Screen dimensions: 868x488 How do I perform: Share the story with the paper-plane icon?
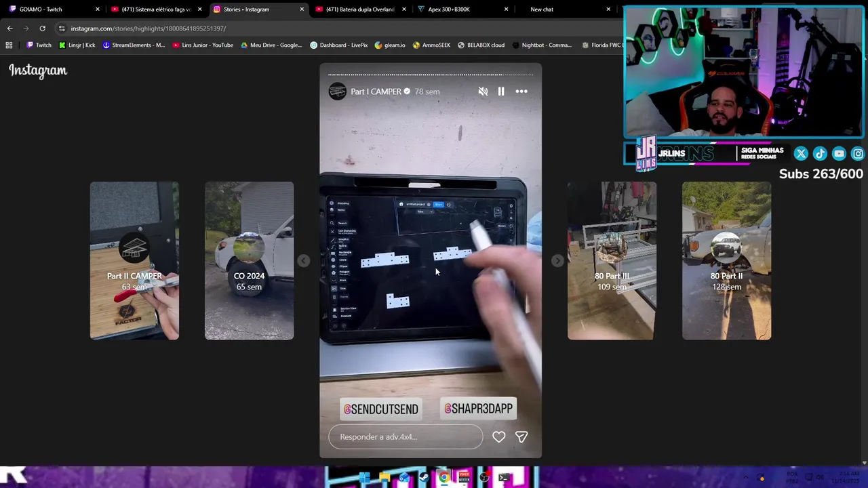click(521, 437)
